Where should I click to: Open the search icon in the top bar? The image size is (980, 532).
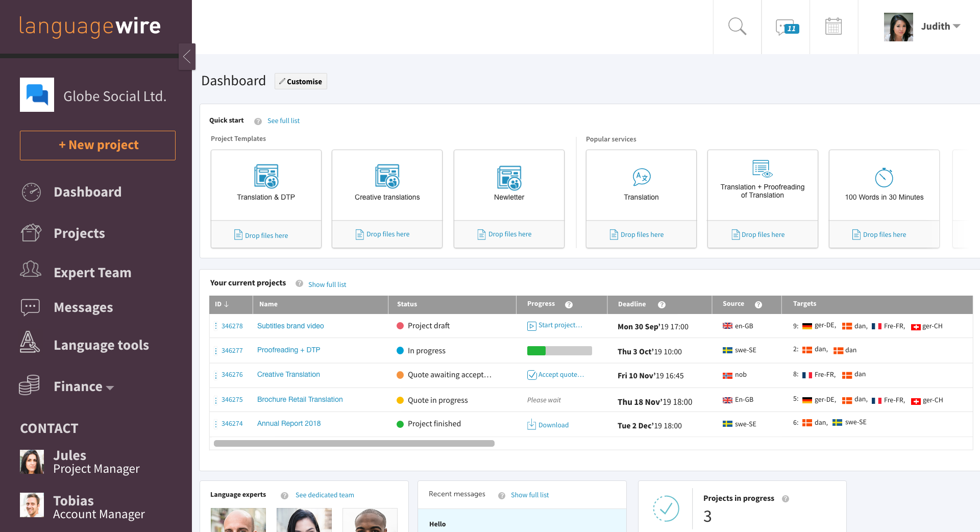click(737, 26)
